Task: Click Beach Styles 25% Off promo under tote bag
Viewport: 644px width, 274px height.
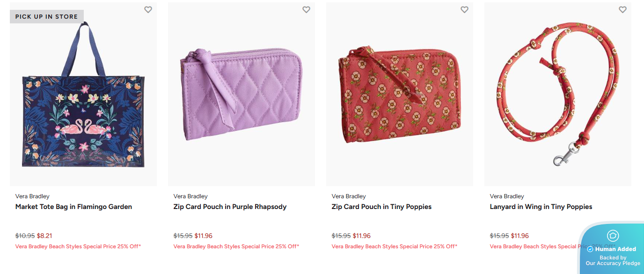Action: tap(78, 246)
